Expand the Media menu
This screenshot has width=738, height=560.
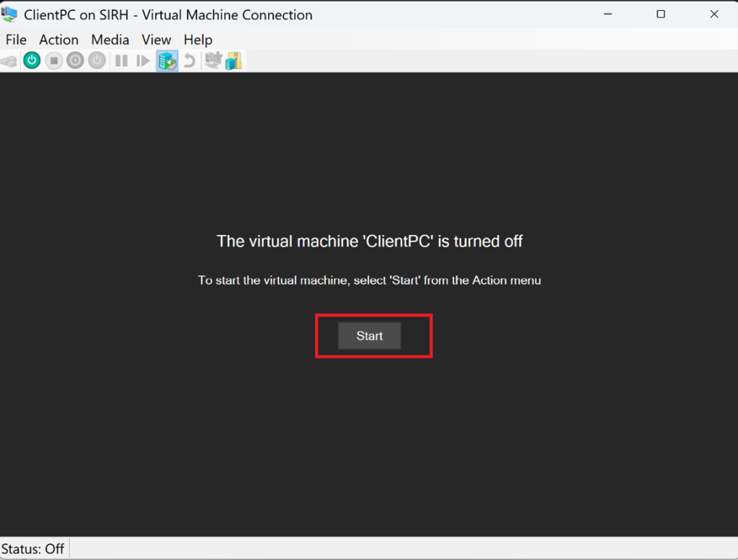(110, 40)
